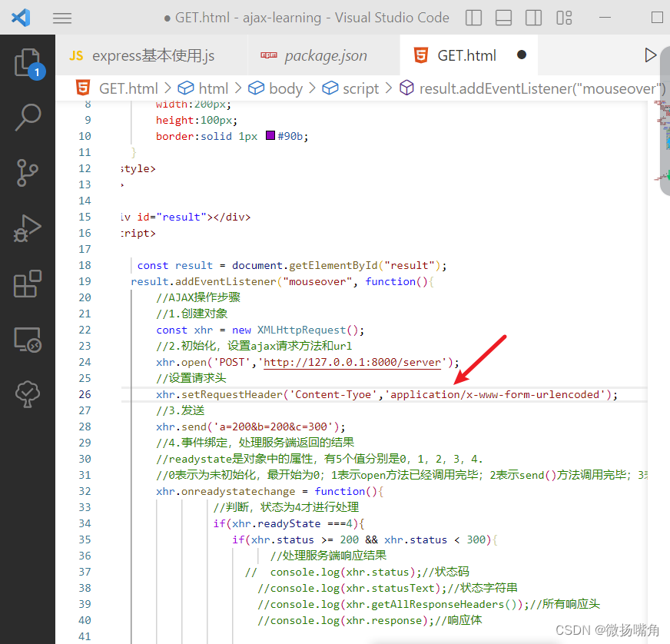Screen dimensions: 670x644
Task: Switch to the express基本使用.js tab
Action: (x=151, y=55)
